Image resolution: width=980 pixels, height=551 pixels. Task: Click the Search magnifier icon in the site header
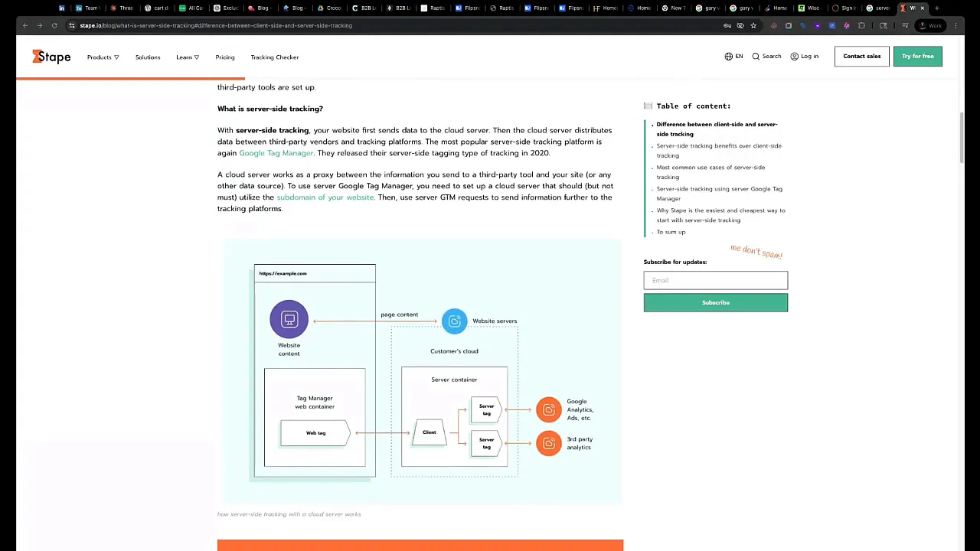(756, 56)
